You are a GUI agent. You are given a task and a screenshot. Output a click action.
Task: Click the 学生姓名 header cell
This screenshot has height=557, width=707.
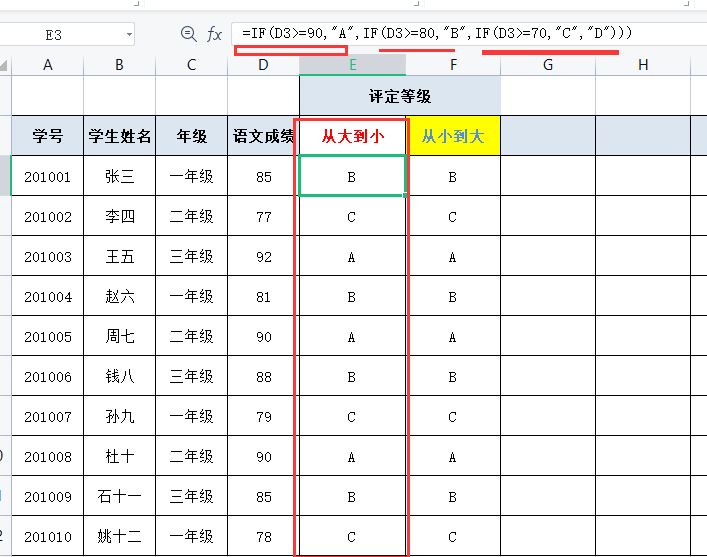(x=119, y=136)
